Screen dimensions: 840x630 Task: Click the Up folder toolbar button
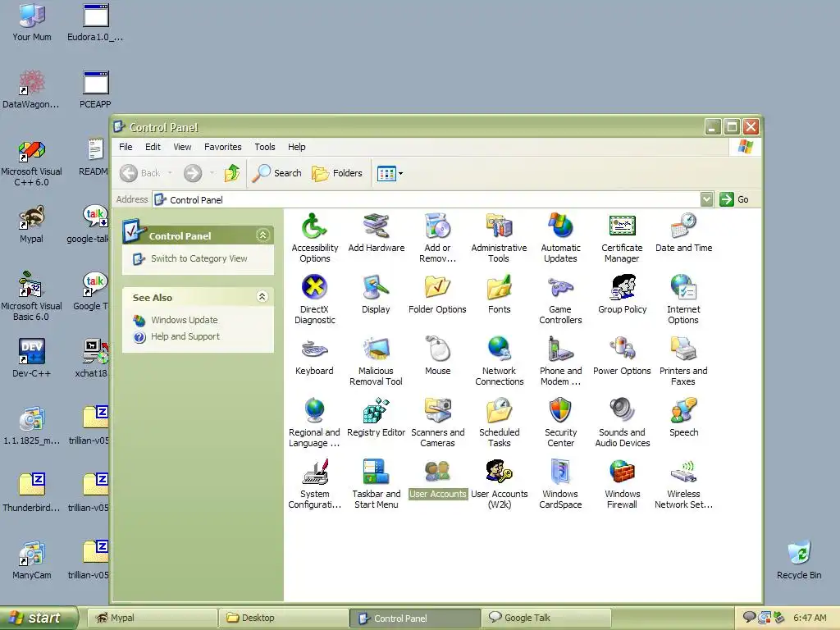pos(232,173)
